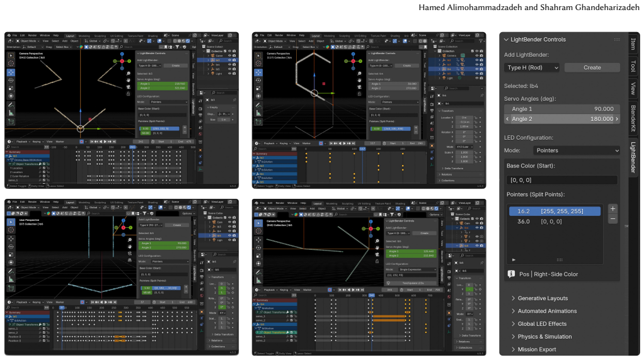Select the Rotate tool in top-left Blender screenshot
The width and height of the screenshot is (644, 360).
tap(11, 81)
